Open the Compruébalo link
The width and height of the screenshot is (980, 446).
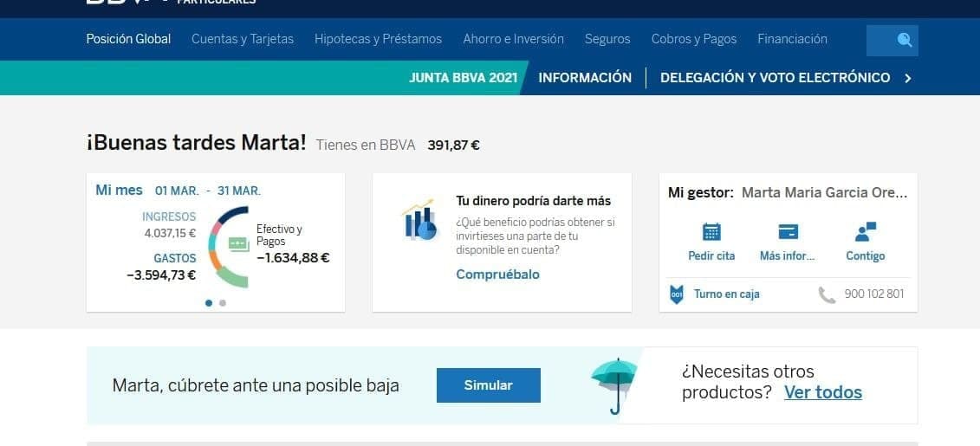coord(497,275)
